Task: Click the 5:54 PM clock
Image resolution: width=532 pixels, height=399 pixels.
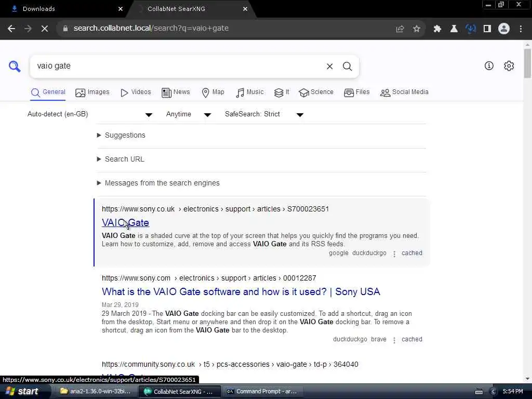Action: pos(513,392)
